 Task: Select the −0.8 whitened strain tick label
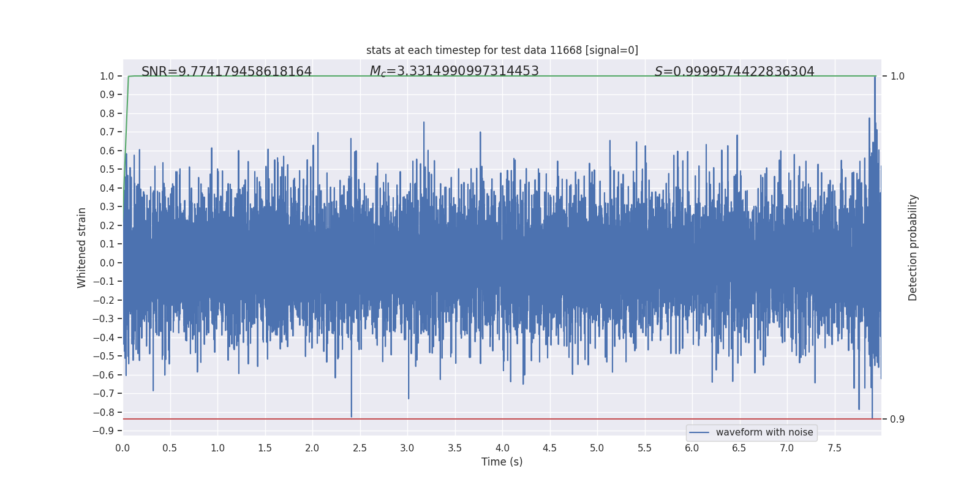(104, 412)
